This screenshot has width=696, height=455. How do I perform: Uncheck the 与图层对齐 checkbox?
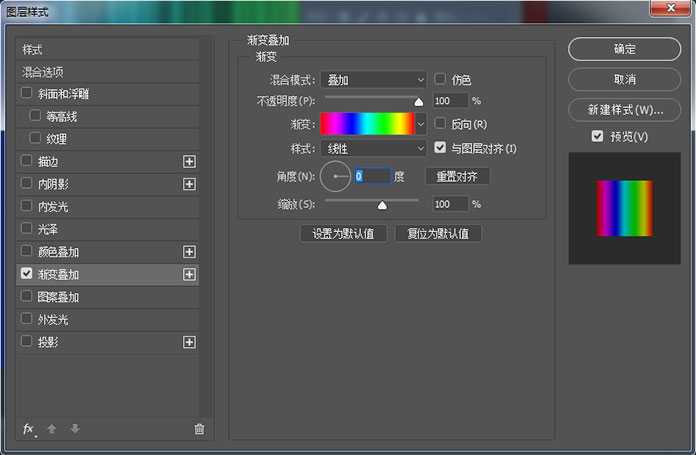441,148
